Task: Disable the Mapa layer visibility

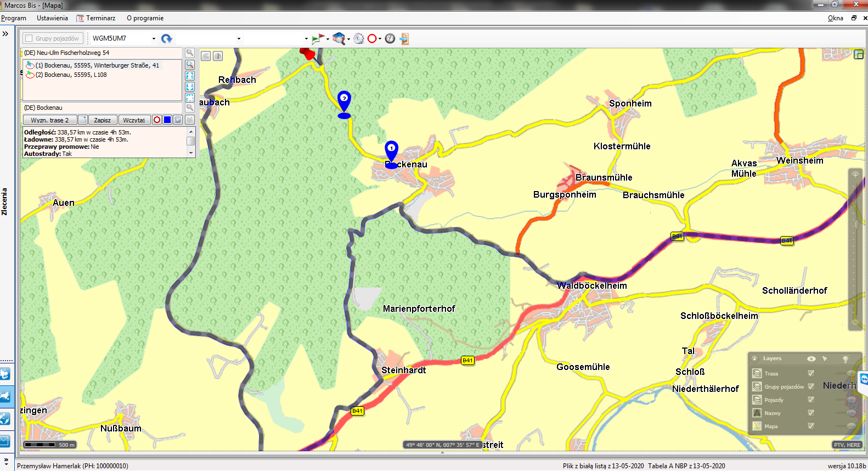Action: pos(811,426)
